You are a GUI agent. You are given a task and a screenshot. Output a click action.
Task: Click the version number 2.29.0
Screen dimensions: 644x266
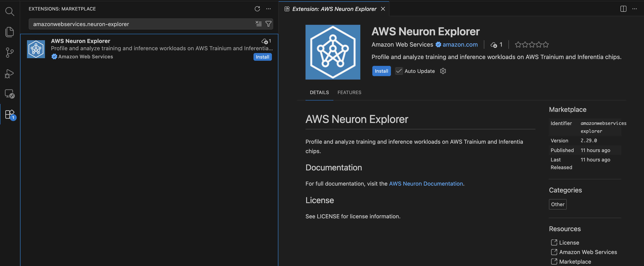(589, 141)
